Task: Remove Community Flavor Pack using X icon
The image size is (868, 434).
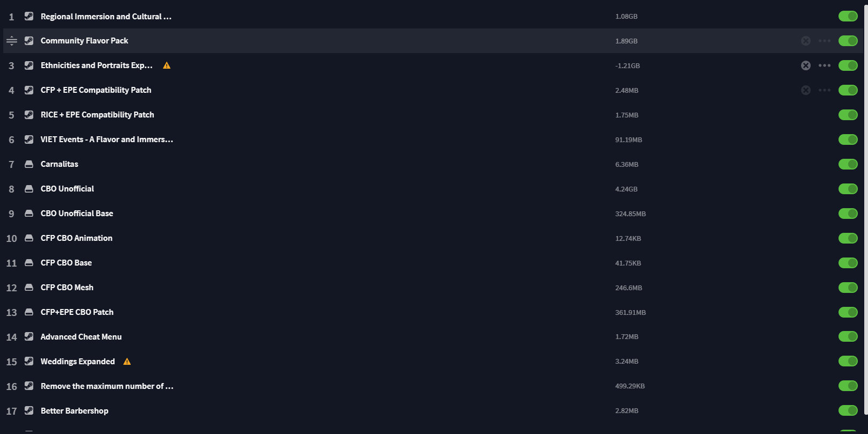Action: click(x=805, y=41)
